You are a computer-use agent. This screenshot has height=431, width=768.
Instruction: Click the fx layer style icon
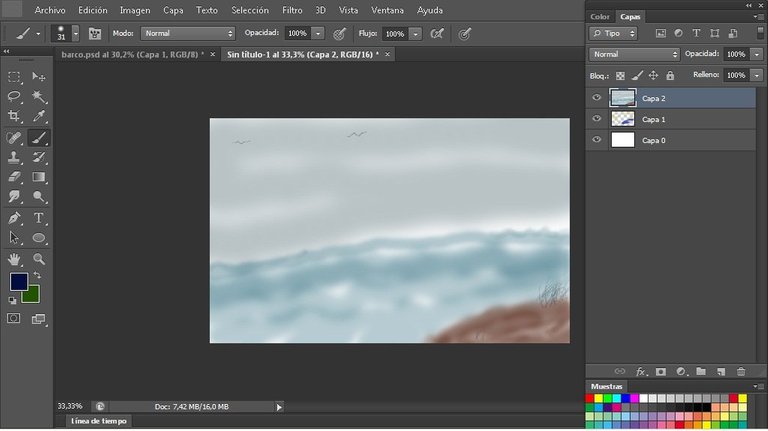[641, 372]
